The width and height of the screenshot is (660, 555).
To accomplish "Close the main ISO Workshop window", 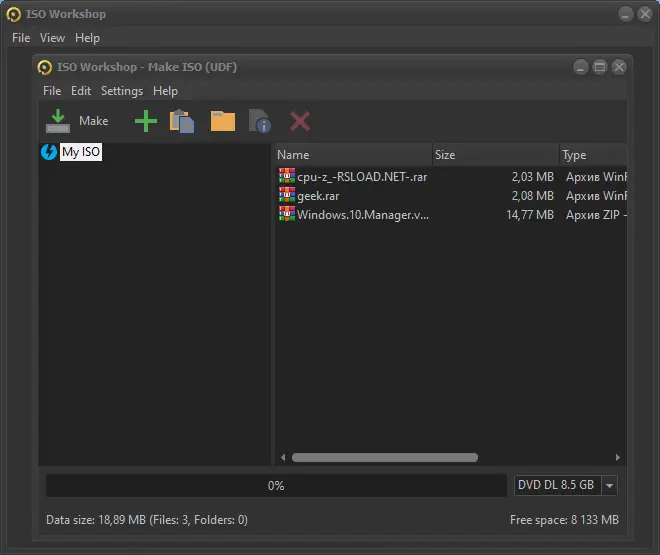I will click(645, 14).
